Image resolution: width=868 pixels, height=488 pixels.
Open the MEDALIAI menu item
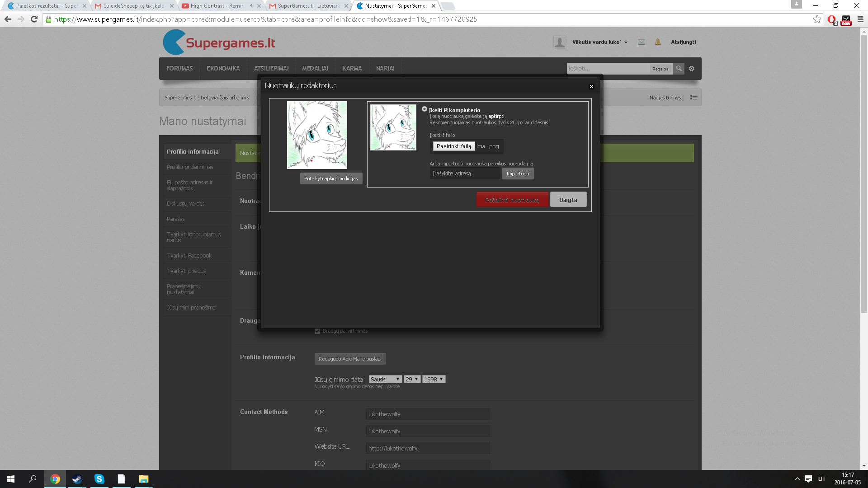click(315, 68)
